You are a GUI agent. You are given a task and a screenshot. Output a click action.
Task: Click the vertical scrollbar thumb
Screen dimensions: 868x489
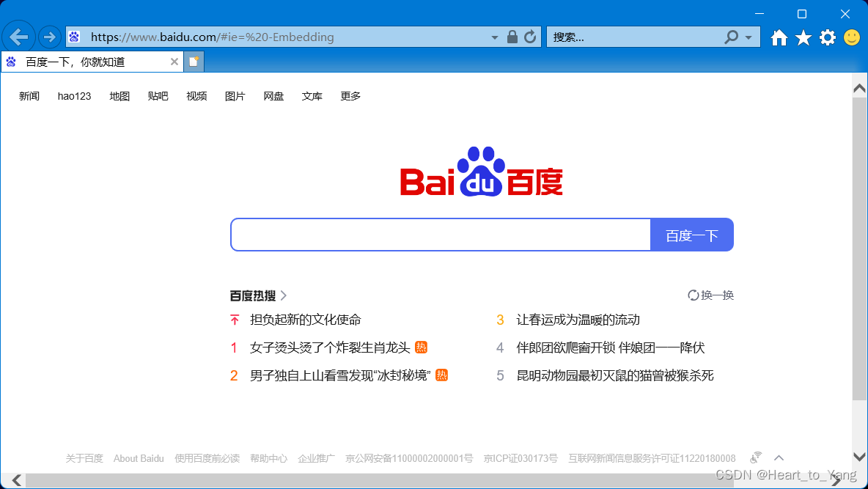pos(859,248)
